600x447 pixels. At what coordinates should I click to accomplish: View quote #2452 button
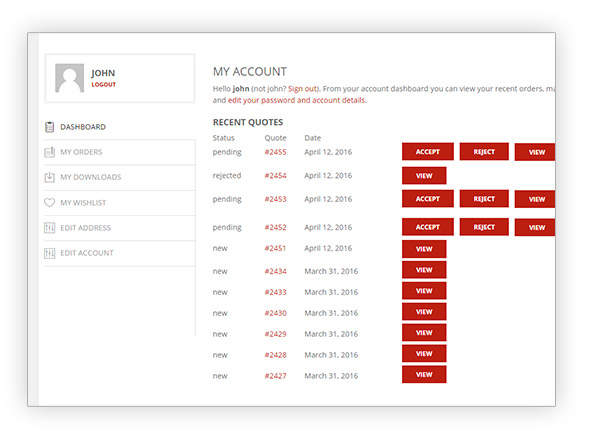coord(535,228)
